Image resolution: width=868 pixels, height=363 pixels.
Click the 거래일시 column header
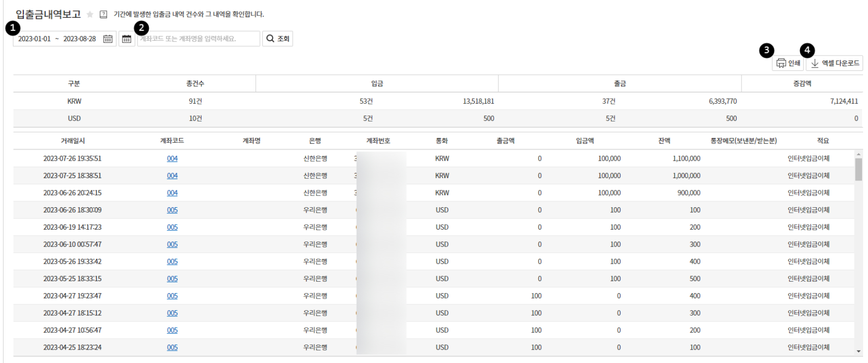click(x=73, y=141)
